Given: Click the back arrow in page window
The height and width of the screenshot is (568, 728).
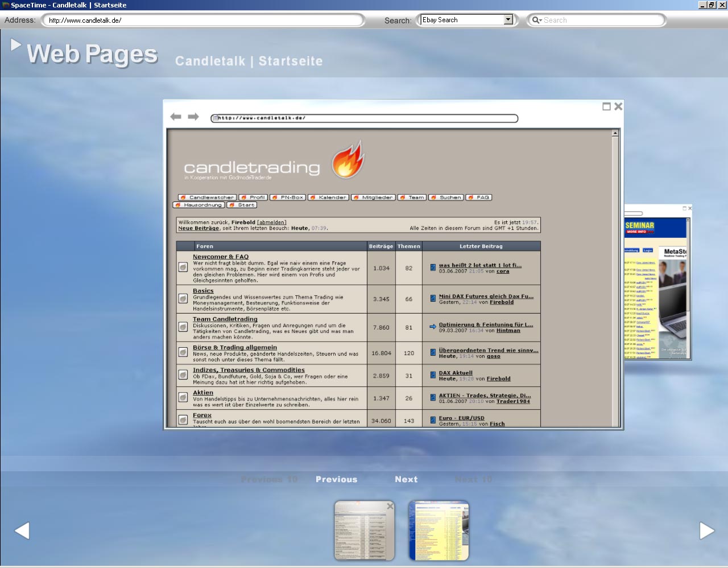Looking at the screenshot, I should click(x=176, y=117).
